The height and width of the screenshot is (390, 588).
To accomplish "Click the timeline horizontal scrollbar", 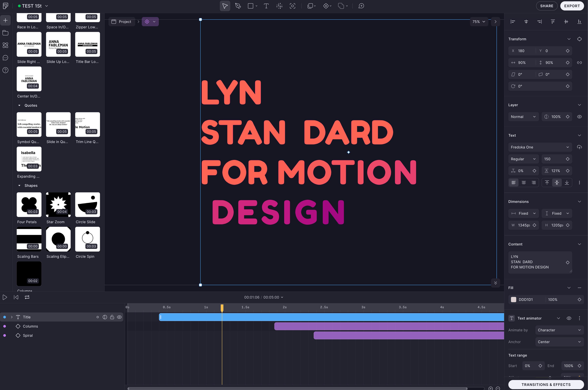I will click(297, 389).
